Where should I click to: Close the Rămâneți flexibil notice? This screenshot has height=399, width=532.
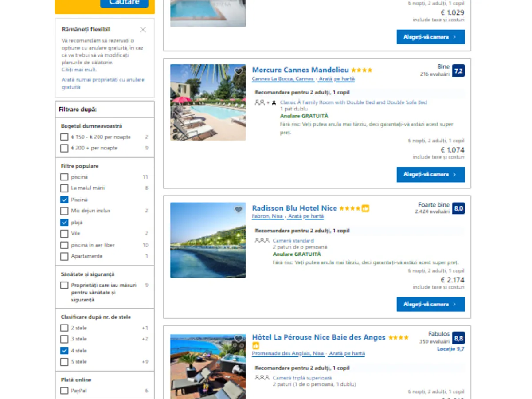(x=143, y=30)
